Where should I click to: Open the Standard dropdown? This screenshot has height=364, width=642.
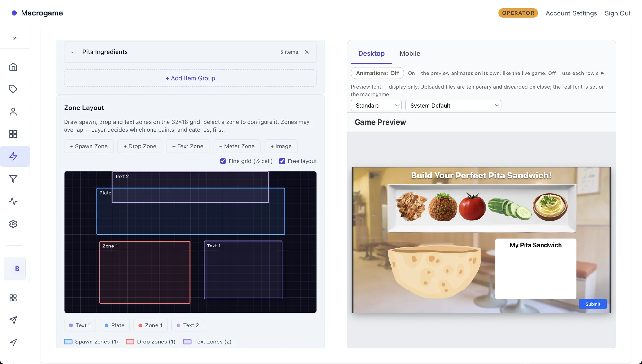coord(376,105)
